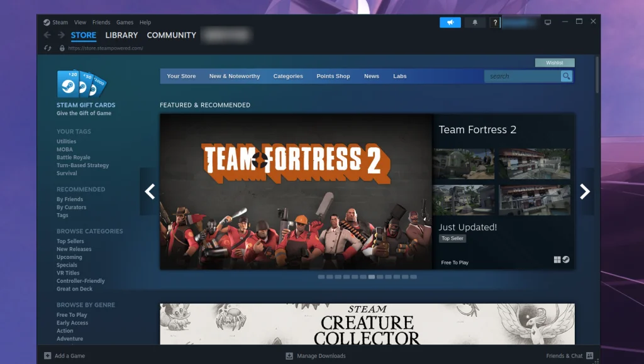Focus the store search field
Viewport: 644px width, 364px height.
point(523,76)
